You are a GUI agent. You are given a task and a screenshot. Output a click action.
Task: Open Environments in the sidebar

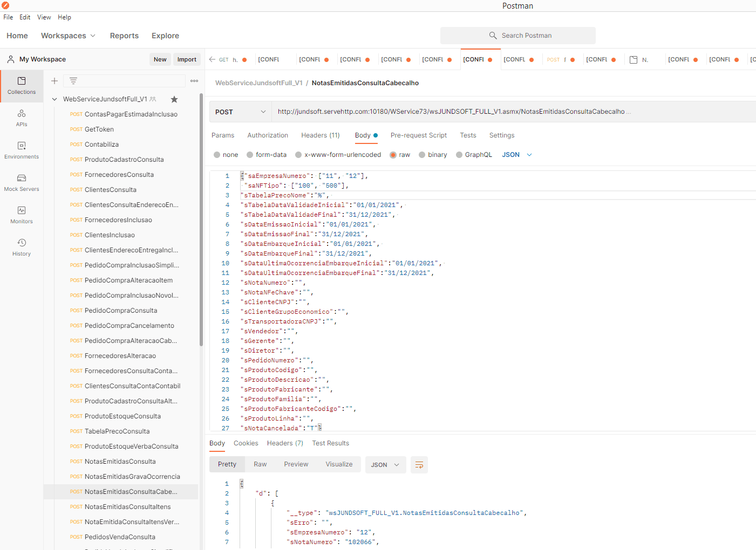pyautogui.click(x=22, y=150)
